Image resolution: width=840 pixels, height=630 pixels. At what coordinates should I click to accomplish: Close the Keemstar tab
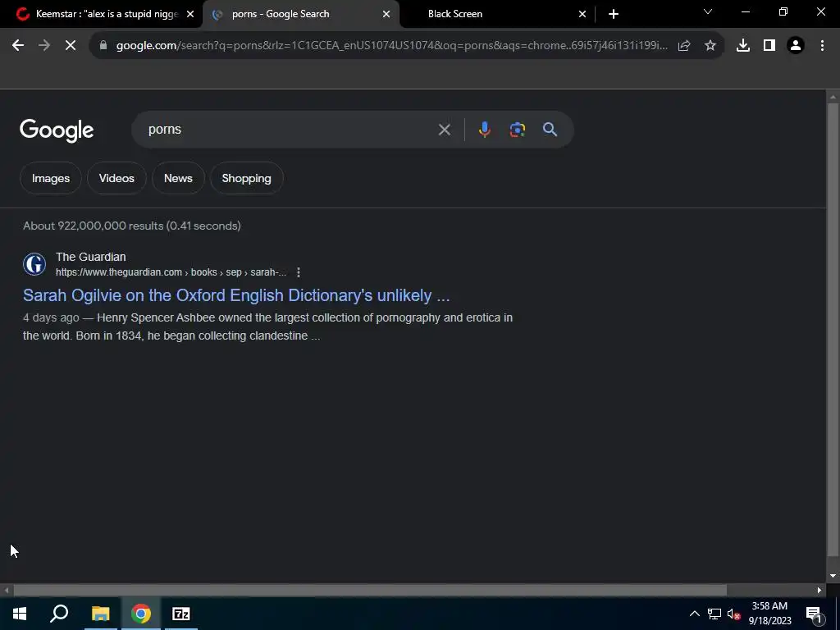tap(190, 14)
